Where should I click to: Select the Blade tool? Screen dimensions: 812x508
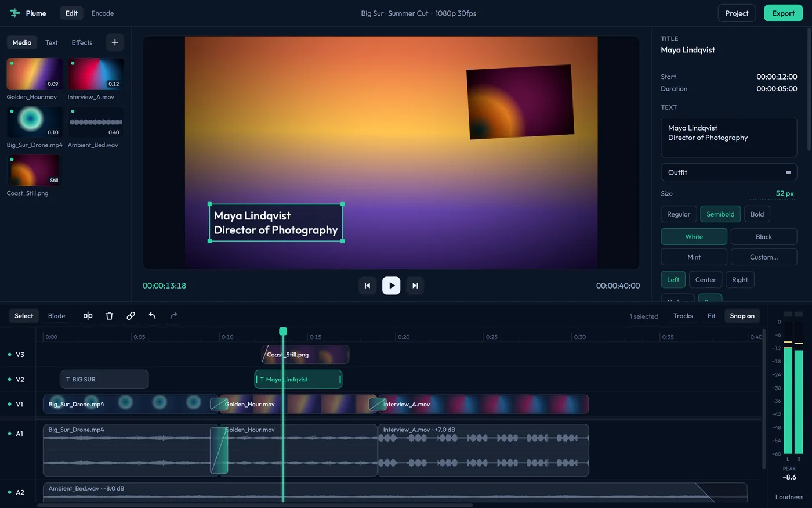click(56, 316)
